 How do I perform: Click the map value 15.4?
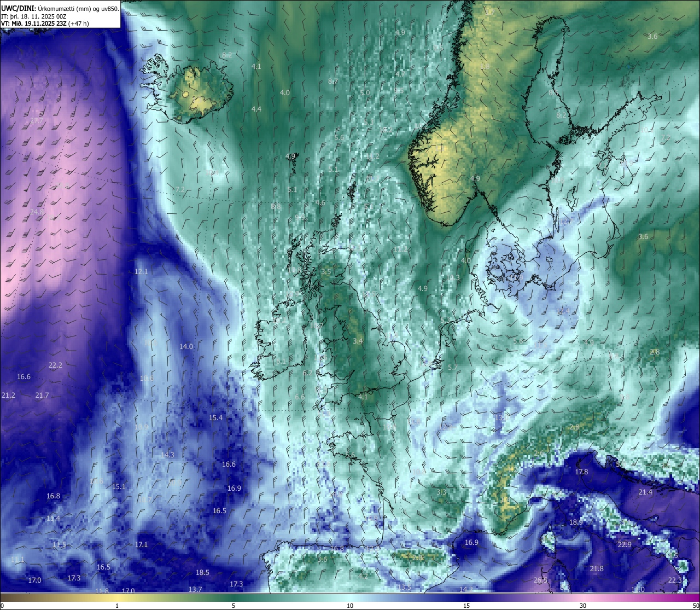point(216,417)
